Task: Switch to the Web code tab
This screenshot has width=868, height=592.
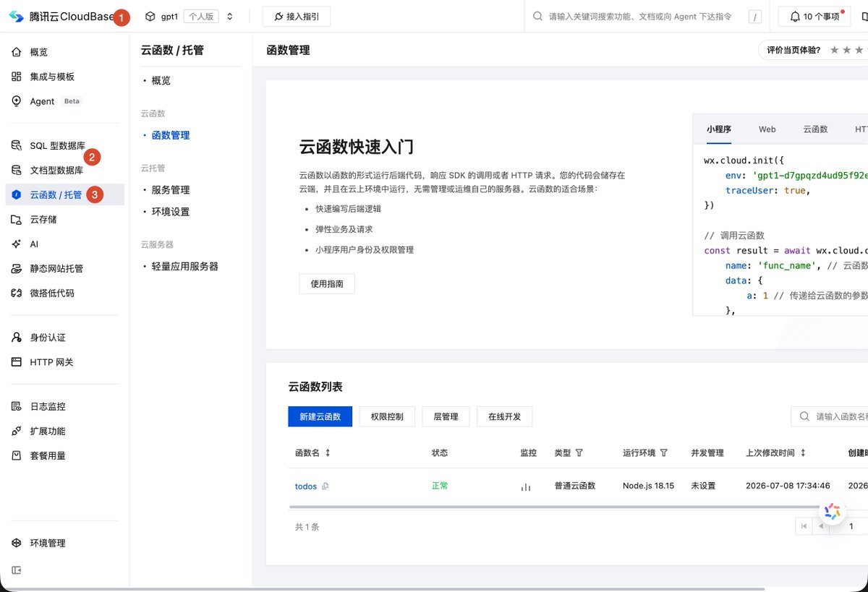Action: [767, 129]
